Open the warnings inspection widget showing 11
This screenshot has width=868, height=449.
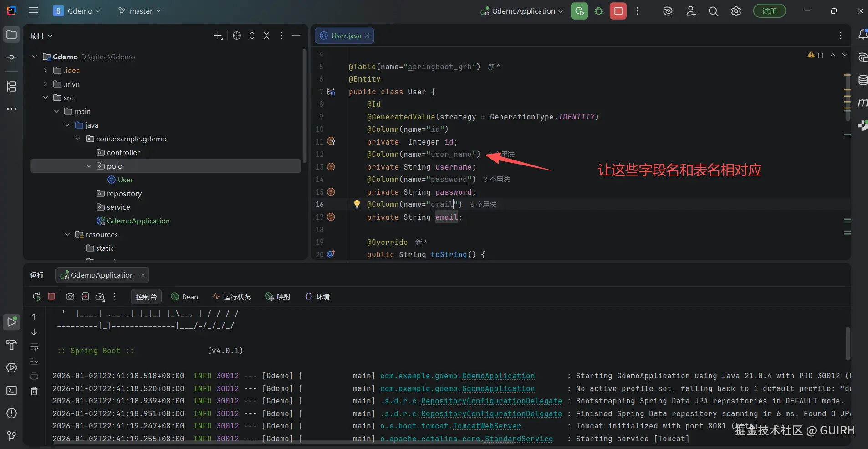(x=816, y=55)
